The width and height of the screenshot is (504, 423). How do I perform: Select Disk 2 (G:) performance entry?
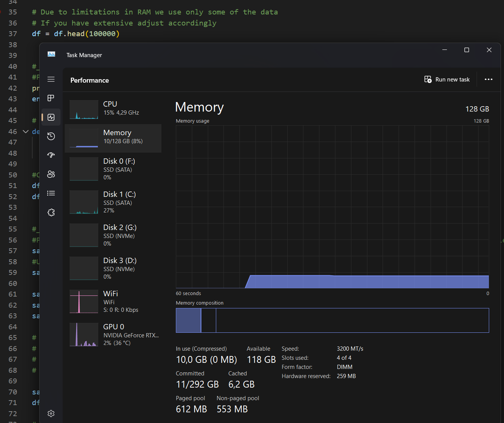pos(113,235)
